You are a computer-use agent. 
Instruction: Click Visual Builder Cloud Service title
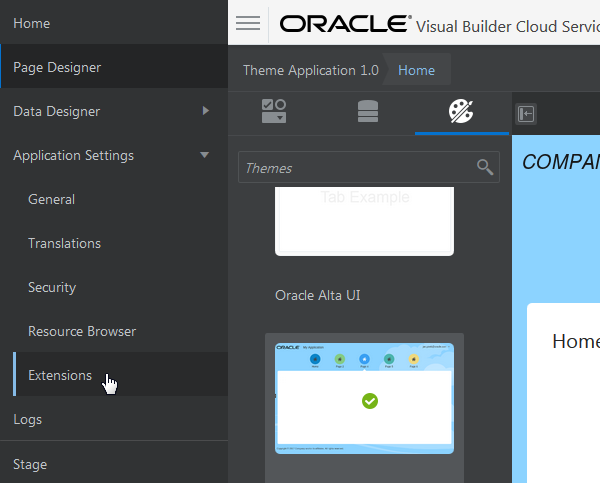[508, 27]
